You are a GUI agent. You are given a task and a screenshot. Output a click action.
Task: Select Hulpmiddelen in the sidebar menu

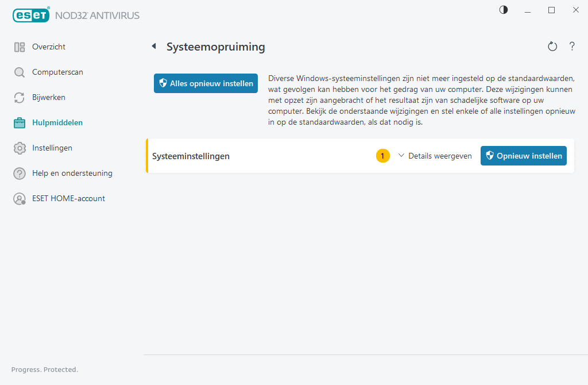click(57, 122)
